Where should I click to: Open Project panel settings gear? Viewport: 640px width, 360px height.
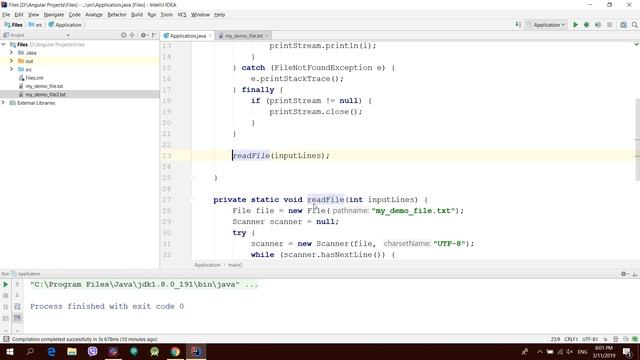(x=143, y=35)
